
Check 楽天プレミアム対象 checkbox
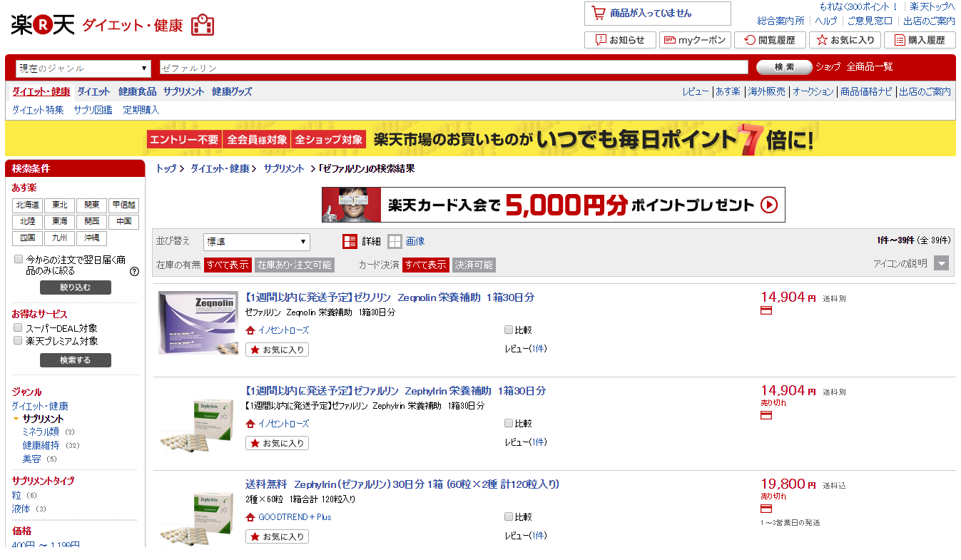pos(19,340)
